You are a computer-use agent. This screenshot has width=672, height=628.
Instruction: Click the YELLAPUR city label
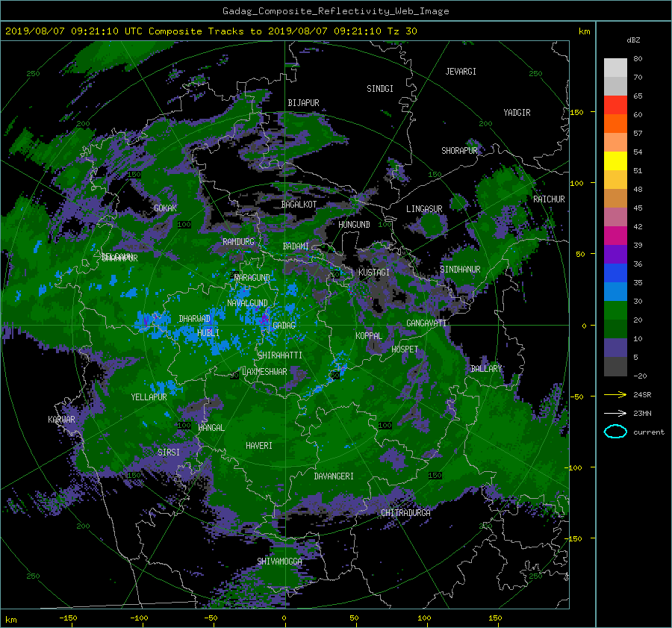[x=149, y=397]
